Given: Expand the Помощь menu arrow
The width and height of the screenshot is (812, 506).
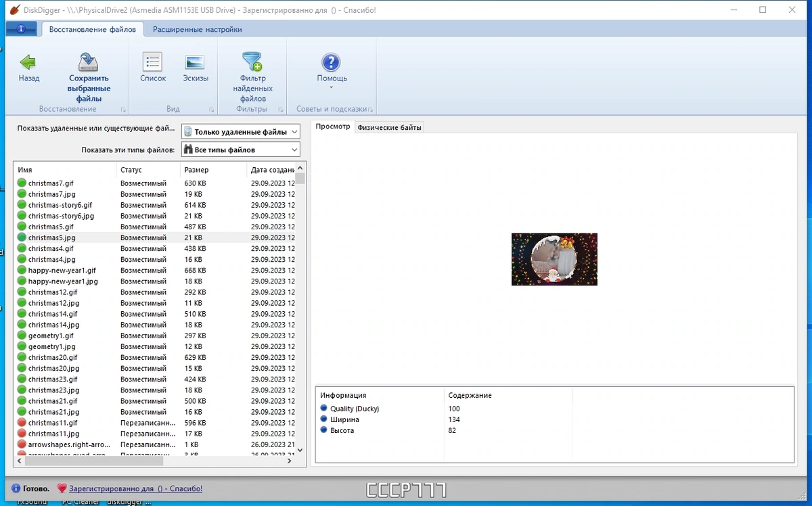Looking at the screenshot, I should pyautogui.click(x=332, y=87).
